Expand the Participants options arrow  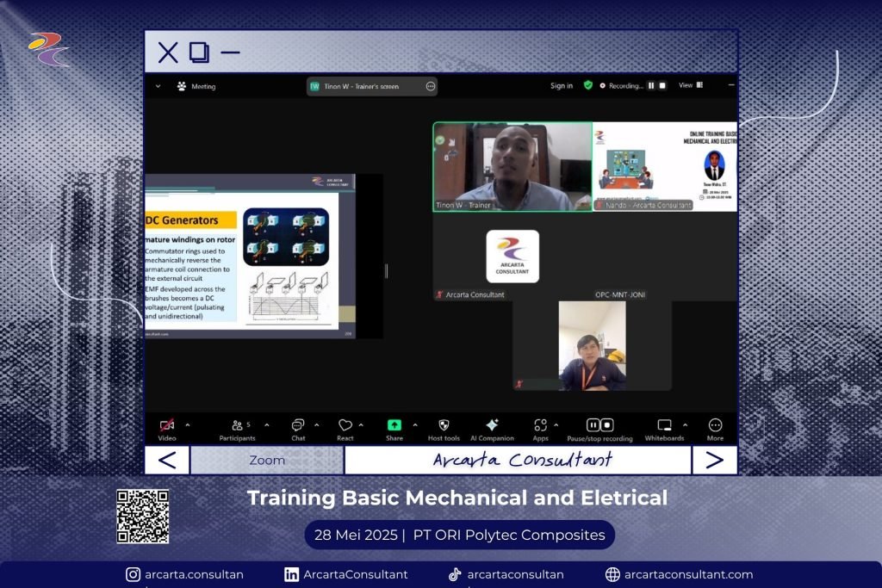266,424
